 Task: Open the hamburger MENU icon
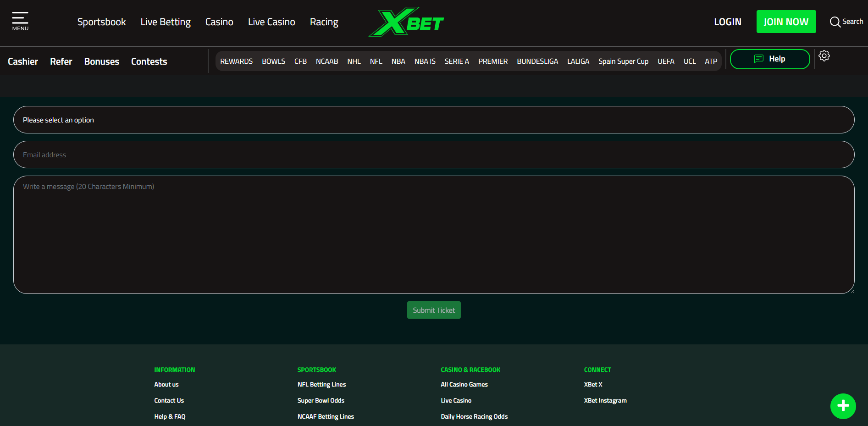tap(20, 21)
